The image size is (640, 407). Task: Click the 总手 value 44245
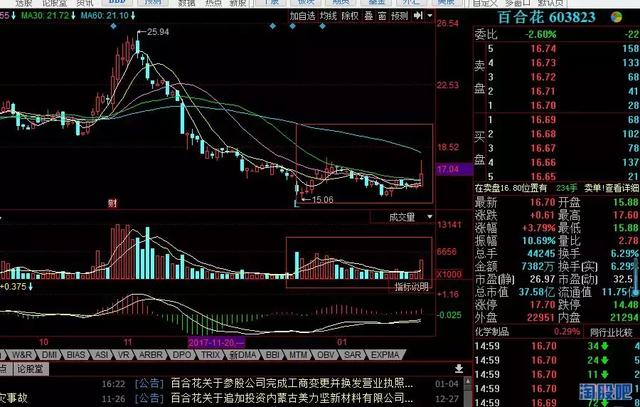(x=541, y=254)
